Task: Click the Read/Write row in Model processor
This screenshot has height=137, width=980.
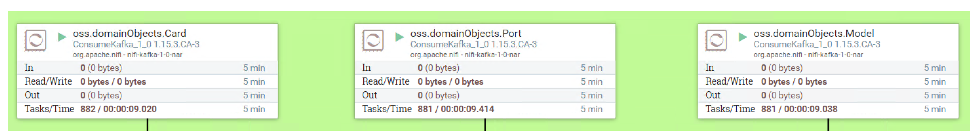Action: tap(828, 82)
